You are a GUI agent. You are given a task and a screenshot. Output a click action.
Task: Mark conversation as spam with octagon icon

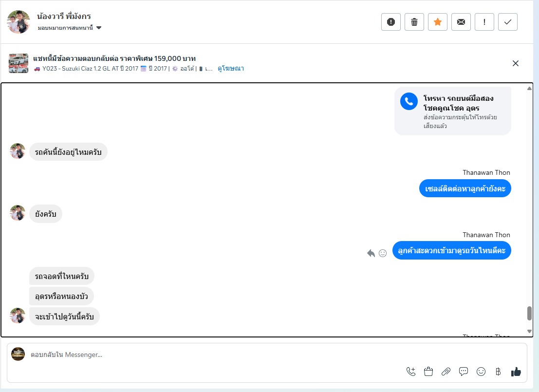coord(390,22)
